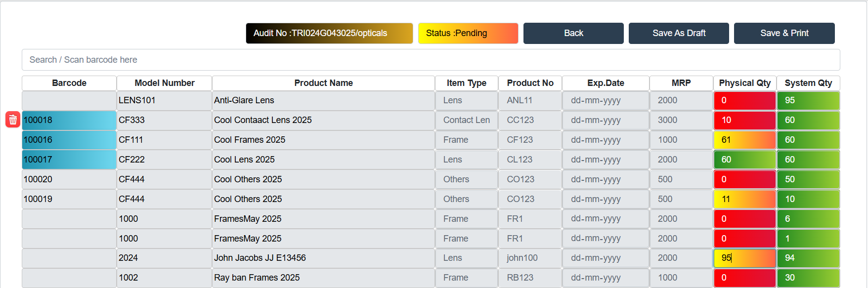Delete the row with barcode 100018
868x288 pixels.
[13, 120]
